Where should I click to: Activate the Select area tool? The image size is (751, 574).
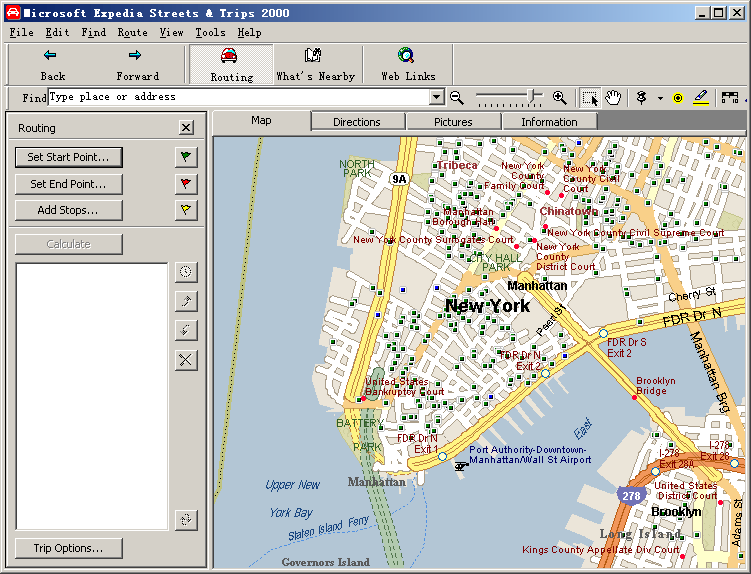(590, 98)
